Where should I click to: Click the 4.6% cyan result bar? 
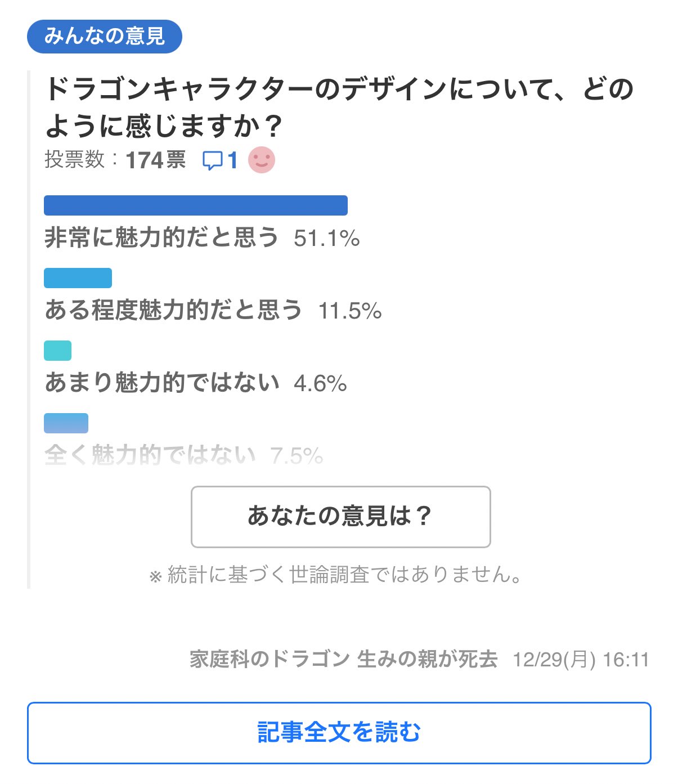pyautogui.click(x=57, y=350)
